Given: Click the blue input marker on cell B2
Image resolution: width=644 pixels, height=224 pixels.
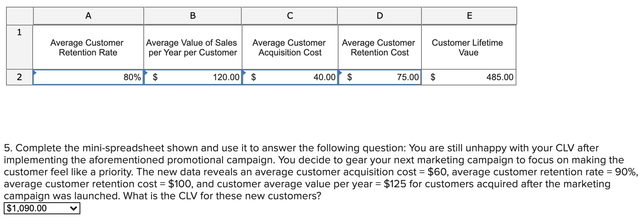Looking at the screenshot, I should coord(146,72).
